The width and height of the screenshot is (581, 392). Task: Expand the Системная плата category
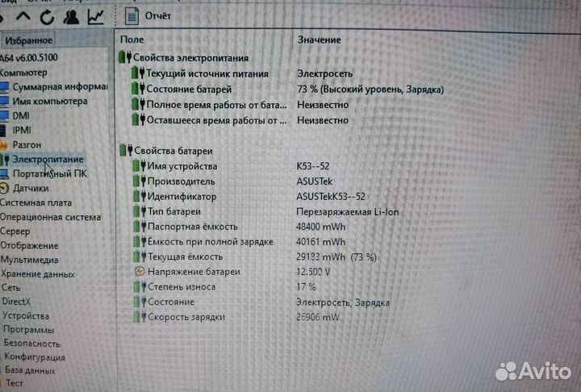(x=36, y=202)
